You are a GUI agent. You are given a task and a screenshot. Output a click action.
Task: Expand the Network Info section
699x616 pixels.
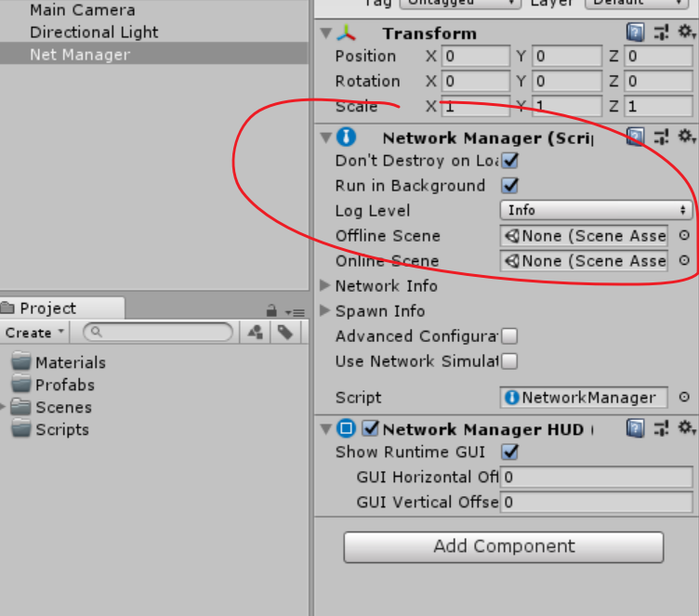click(325, 285)
